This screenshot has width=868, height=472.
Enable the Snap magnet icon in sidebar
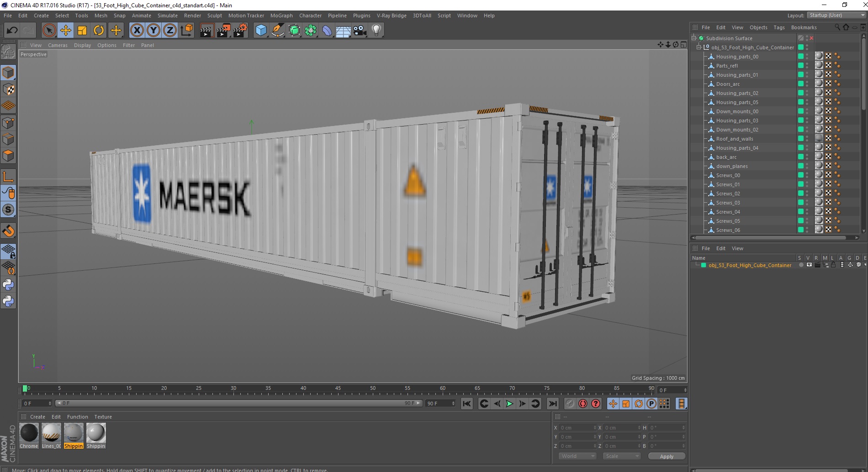pos(8,231)
